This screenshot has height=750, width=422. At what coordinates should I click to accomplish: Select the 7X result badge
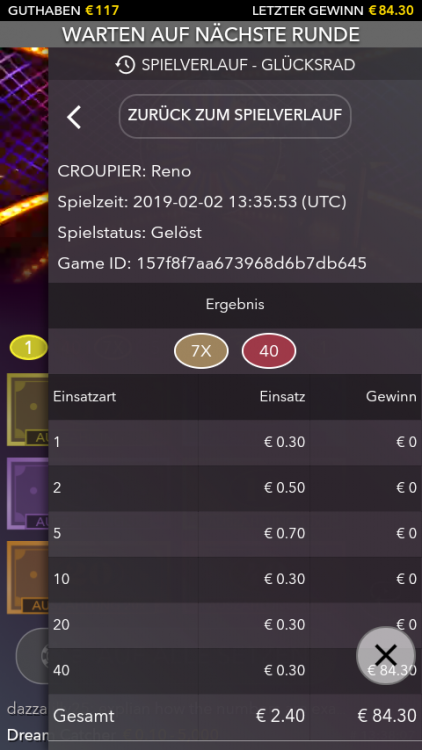(x=201, y=351)
